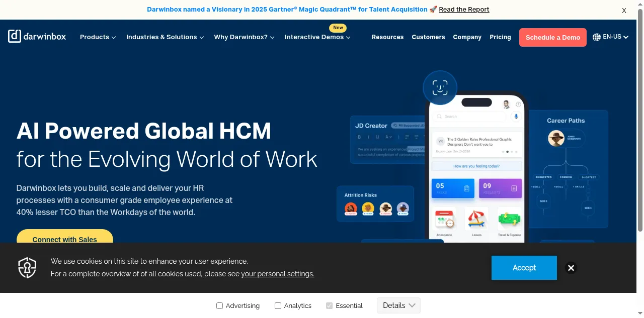Click the purple 09 Requests card
Screen dimensions: 644x318
500,188
